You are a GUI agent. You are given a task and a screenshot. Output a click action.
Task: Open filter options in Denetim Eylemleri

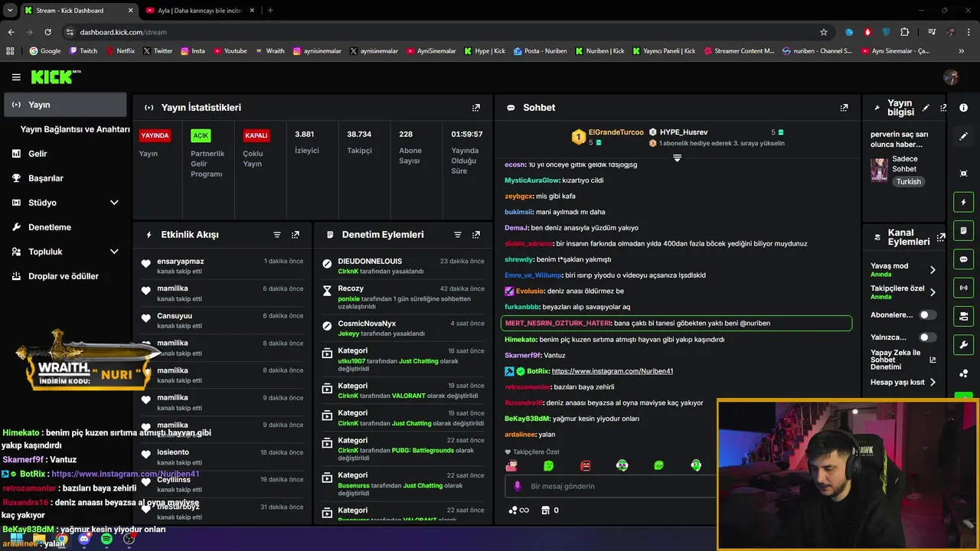pos(458,235)
